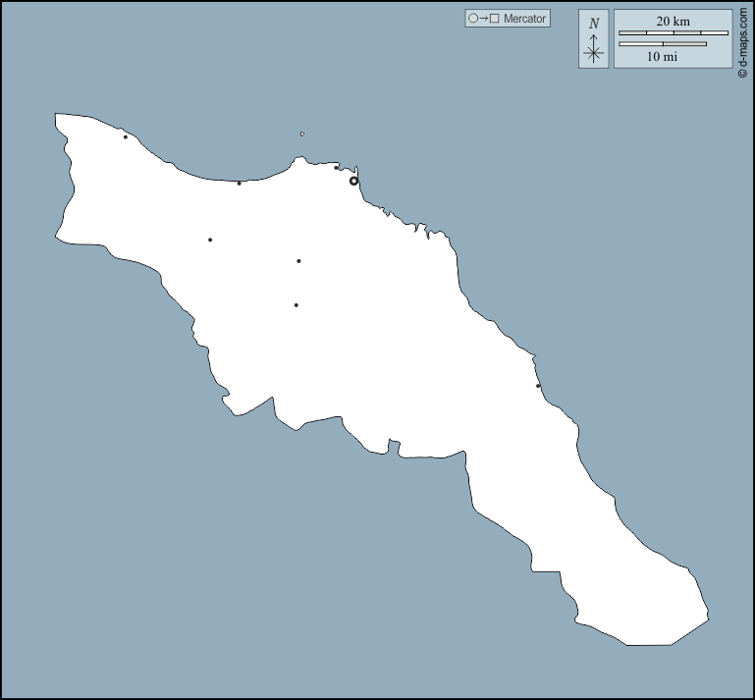Viewport: 755px width, 700px height.
Task: Click the letter N above the compass arrow
Action: coord(593,24)
